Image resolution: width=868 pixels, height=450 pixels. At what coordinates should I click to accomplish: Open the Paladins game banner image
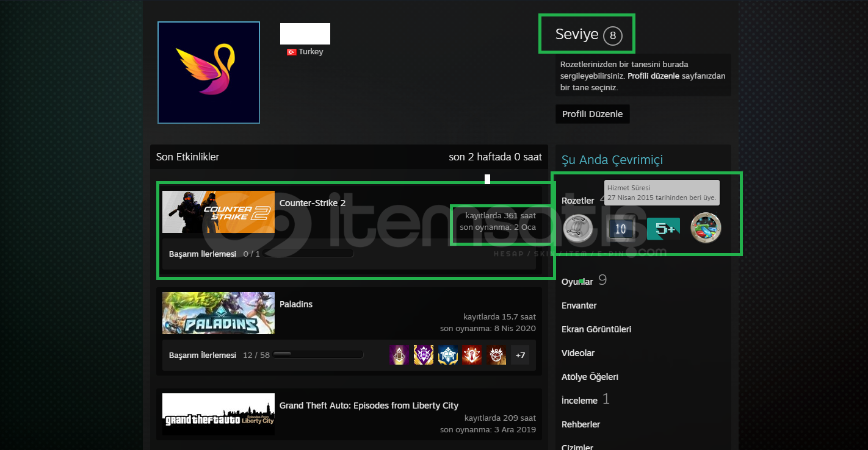(x=219, y=313)
